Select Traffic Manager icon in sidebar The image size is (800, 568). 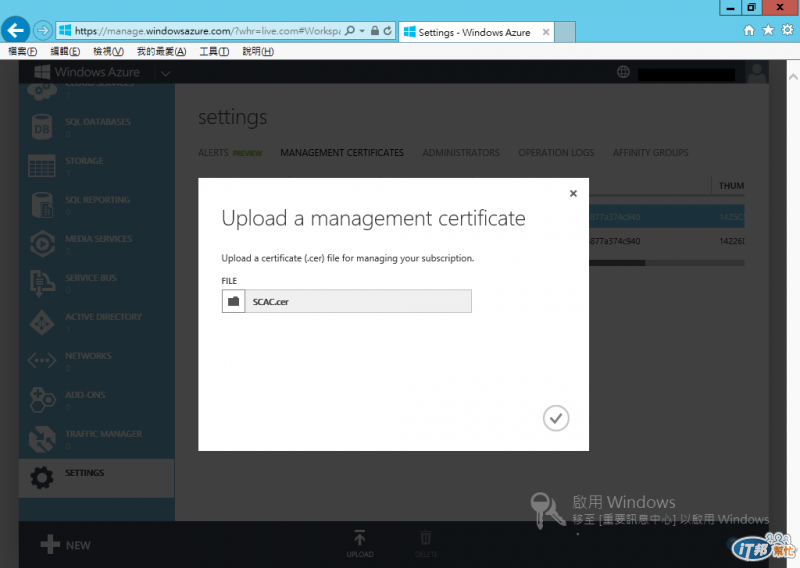(42, 439)
